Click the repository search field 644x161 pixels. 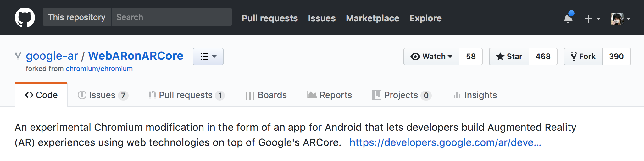171,17
